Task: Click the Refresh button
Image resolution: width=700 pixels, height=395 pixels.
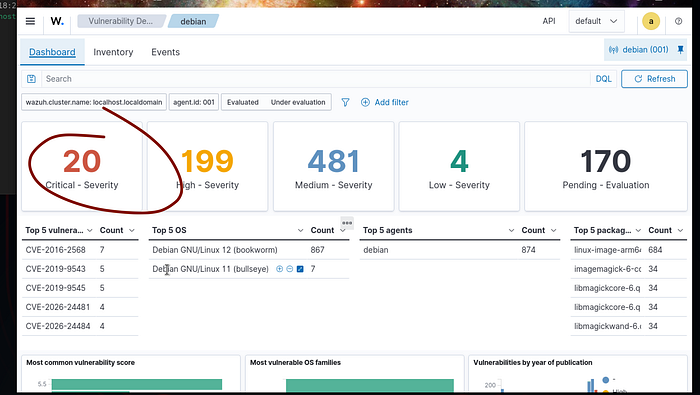Action: [x=654, y=79]
